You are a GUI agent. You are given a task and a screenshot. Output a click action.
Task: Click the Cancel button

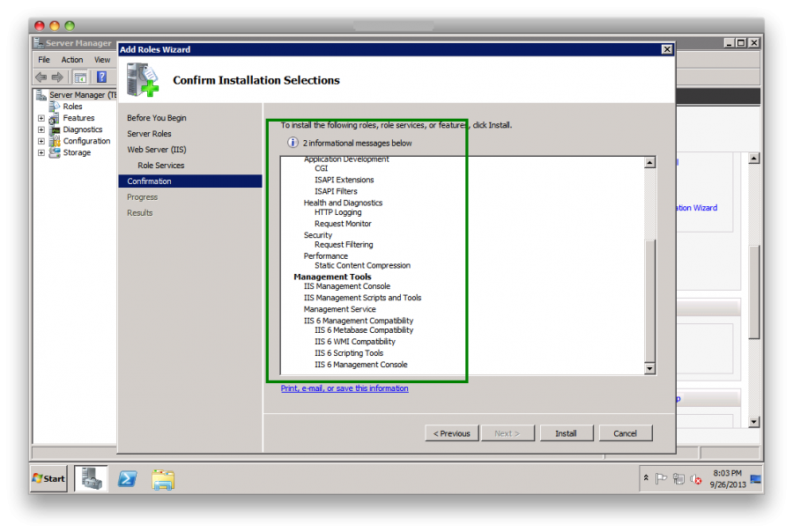[x=626, y=432]
